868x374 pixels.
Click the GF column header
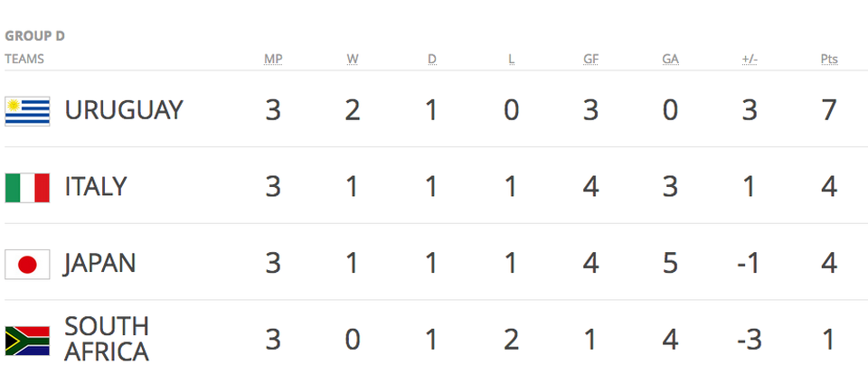590,60
